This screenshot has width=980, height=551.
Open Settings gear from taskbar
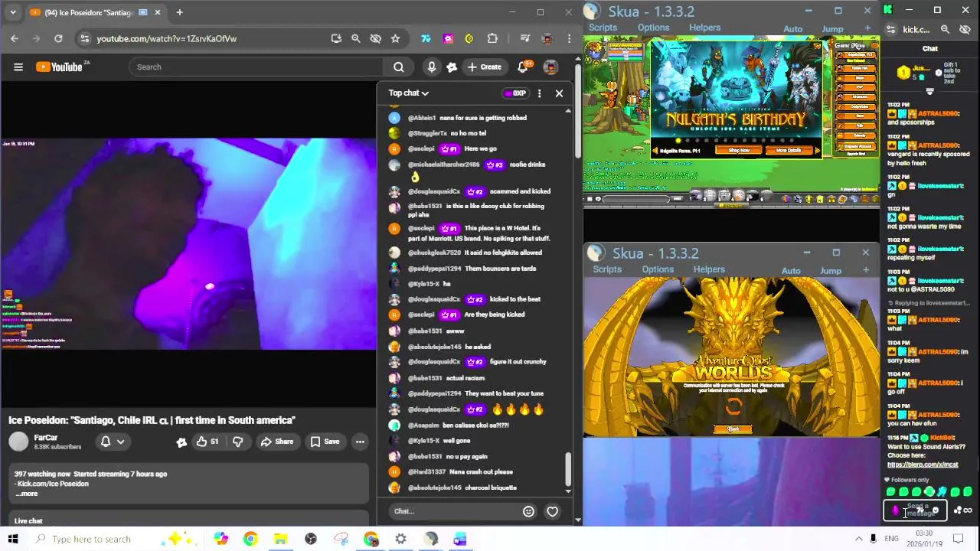(x=400, y=540)
